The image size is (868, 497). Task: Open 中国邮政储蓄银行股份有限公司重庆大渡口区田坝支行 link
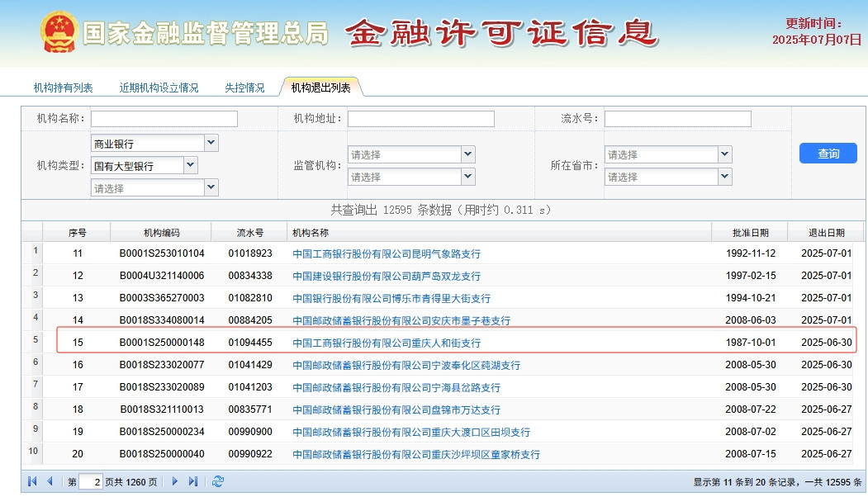pos(411,432)
